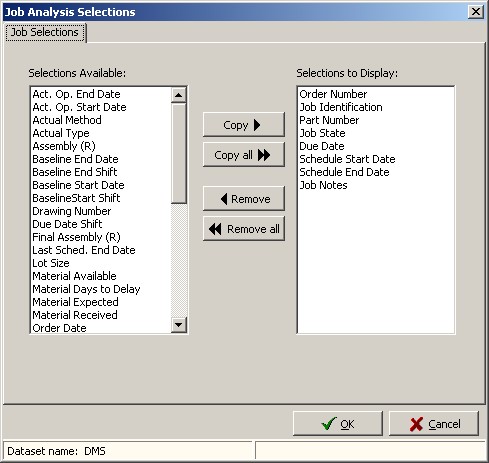Image resolution: width=489 pixels, height=463 pixels.
Task: Select Drawing Number from available selections
Action: [72, 211]
